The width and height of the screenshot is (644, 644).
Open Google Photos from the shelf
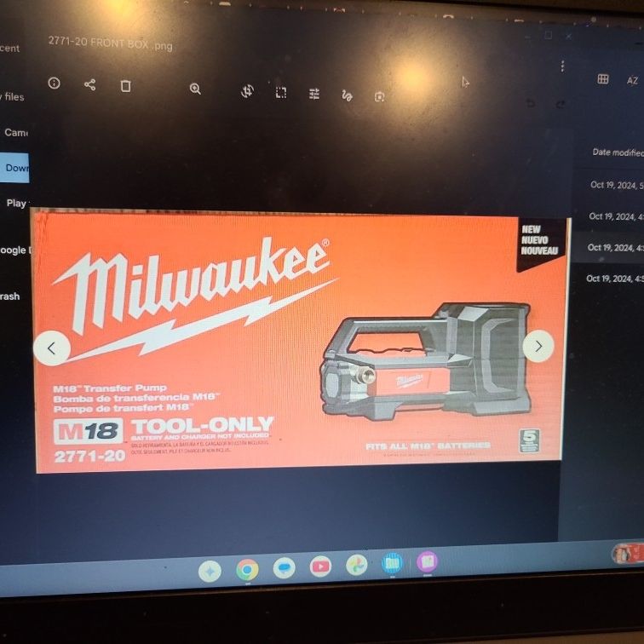(356, 565)
